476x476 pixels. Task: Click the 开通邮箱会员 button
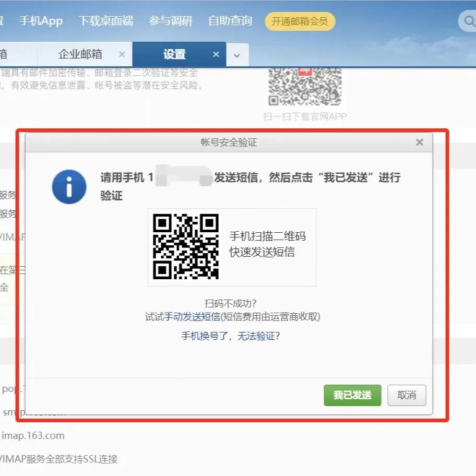[x=300, y=21]
